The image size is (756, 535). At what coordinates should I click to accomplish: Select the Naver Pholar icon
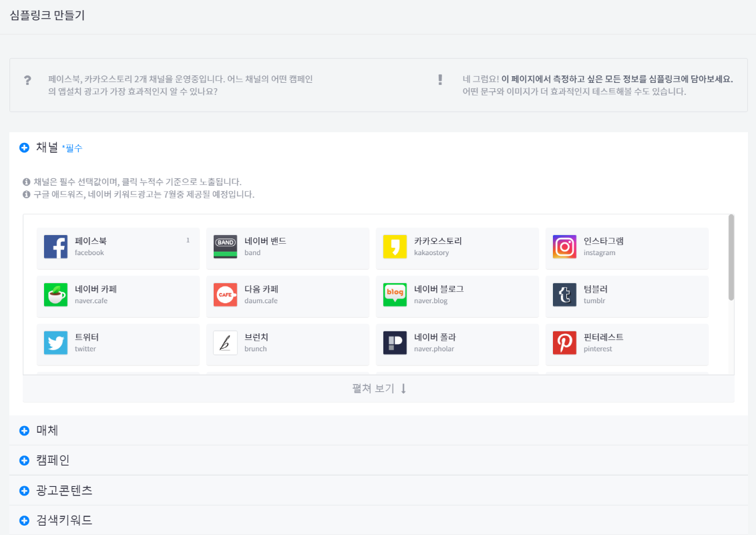click(x=395, y=343)
